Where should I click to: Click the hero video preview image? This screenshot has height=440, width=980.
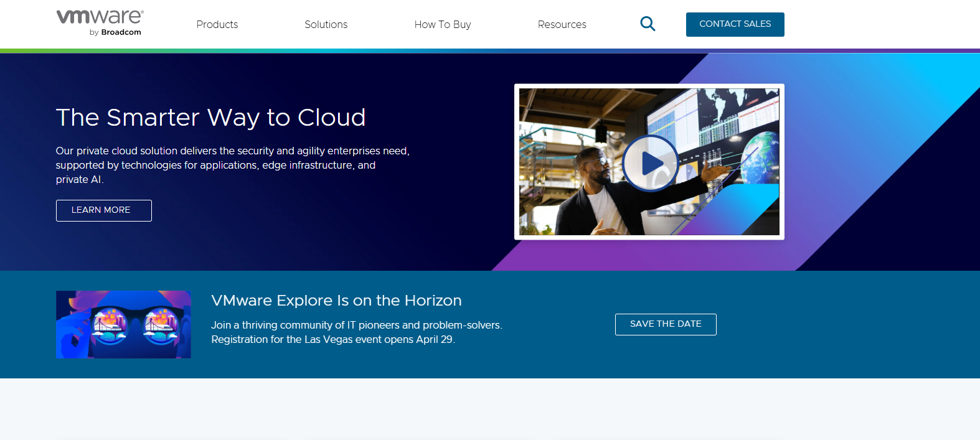(649, 162)
